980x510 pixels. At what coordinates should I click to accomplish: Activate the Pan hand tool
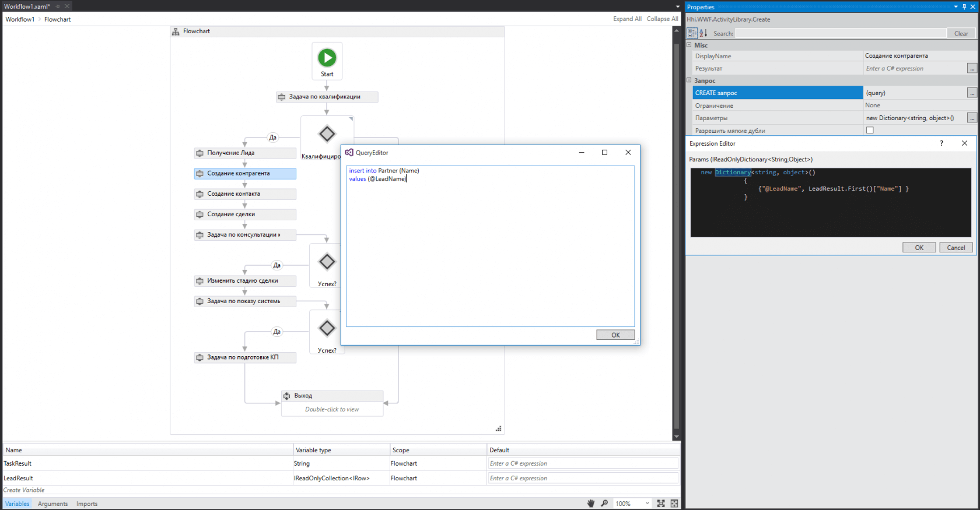click(x=591, y=504)
